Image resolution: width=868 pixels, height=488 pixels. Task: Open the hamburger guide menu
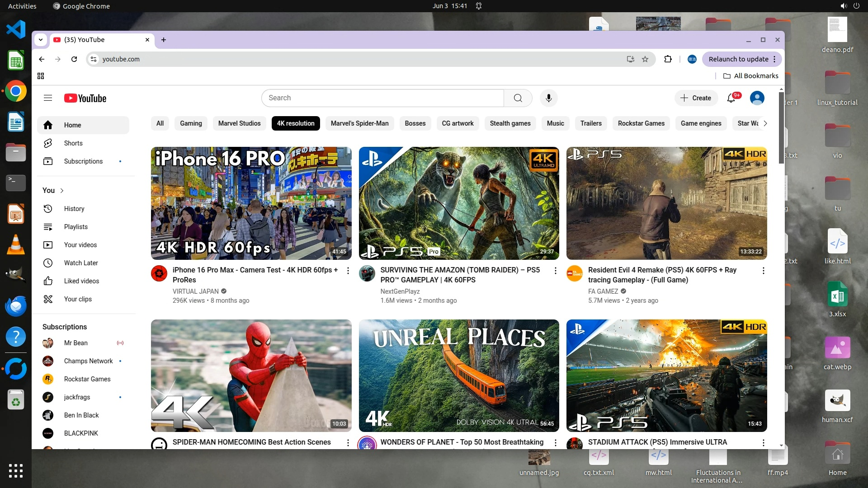click(x=48, y=98)
